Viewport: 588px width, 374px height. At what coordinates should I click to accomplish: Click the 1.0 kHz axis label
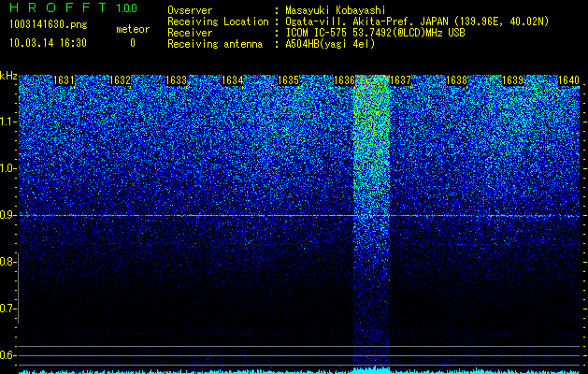coord(7,168)
